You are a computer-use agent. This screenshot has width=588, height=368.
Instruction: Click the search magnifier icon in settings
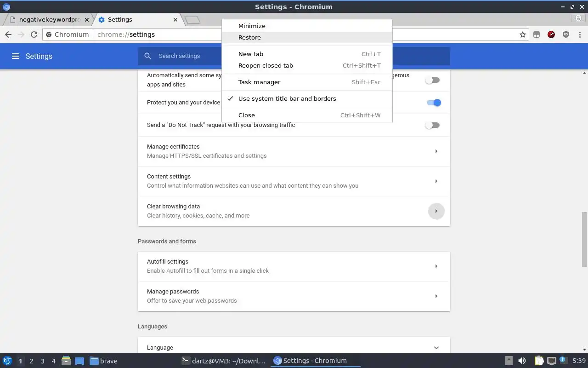click(x=147, y=56)
